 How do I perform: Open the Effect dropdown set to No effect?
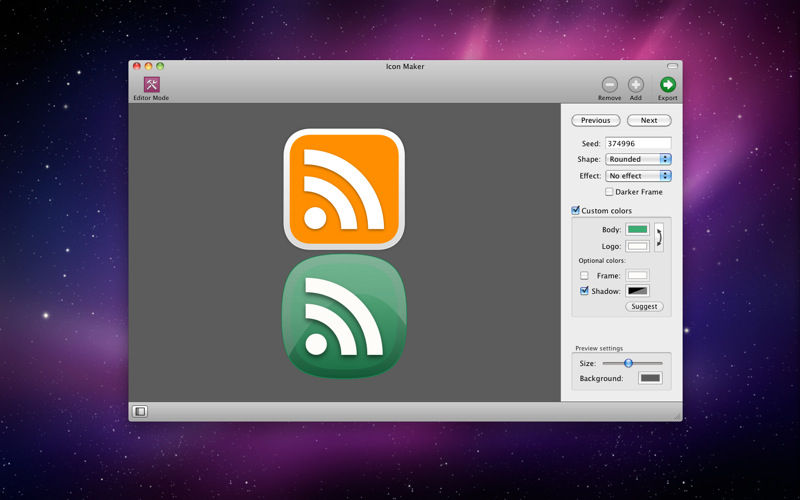[638, 176]
